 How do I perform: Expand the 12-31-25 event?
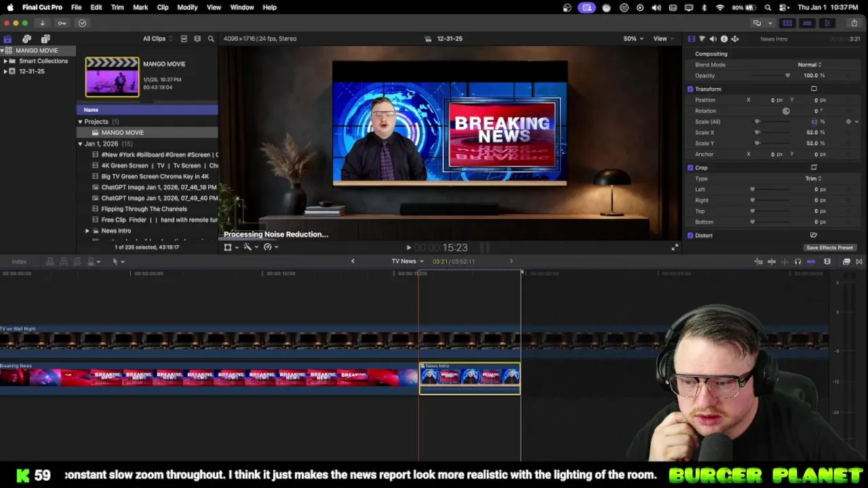click(5, 71)
